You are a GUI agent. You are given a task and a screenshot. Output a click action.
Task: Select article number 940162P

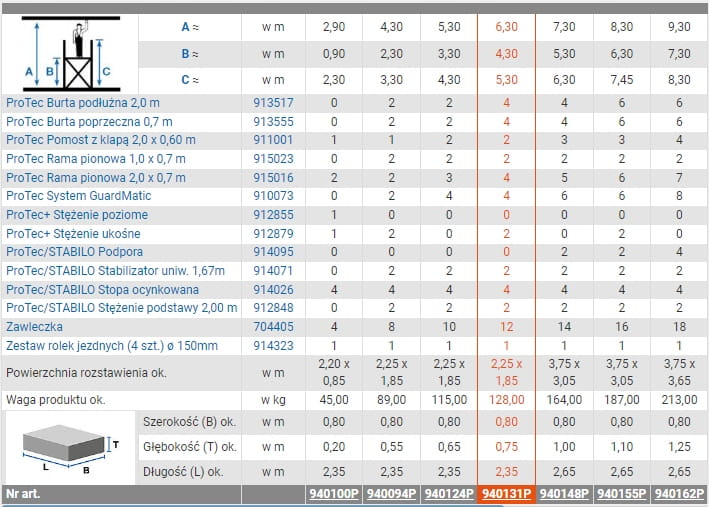679,494
